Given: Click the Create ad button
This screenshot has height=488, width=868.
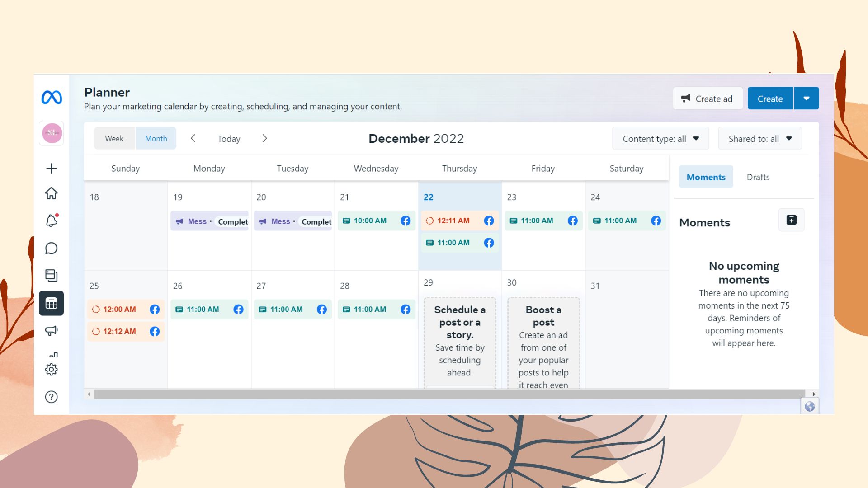Looking at the screenshot, I should coord(708,99).
